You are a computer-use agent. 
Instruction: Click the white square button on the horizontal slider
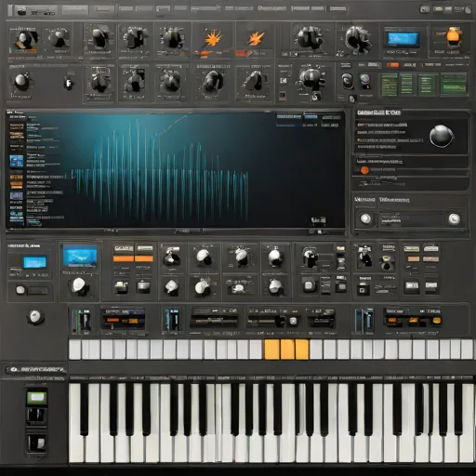point(293,321)
